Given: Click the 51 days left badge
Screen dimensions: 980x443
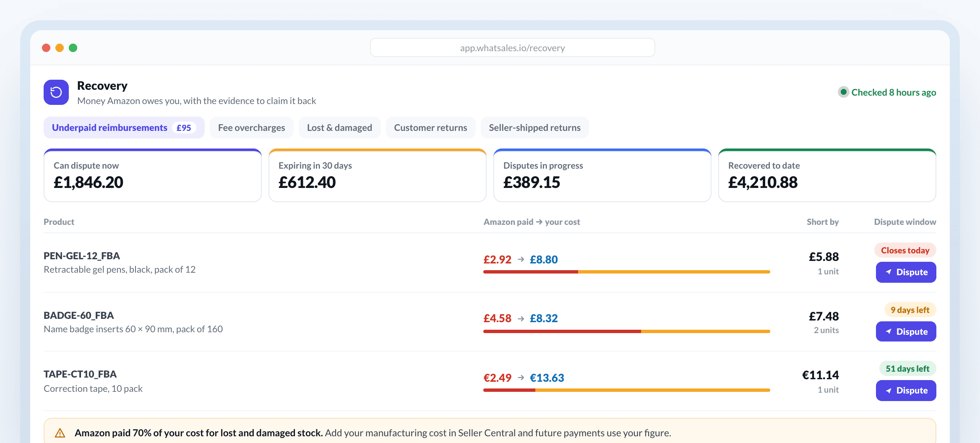Looking at the screenshot, I should pos(908,369).
